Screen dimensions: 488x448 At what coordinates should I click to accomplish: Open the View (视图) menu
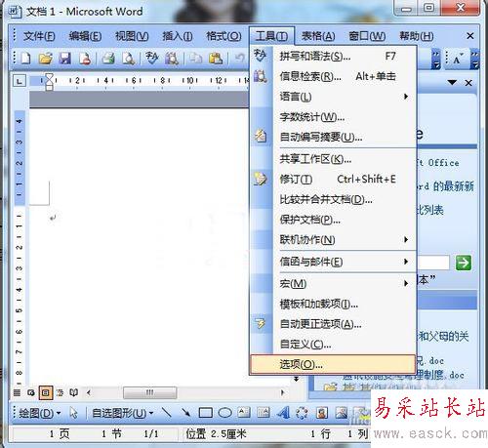coord(132,36)
